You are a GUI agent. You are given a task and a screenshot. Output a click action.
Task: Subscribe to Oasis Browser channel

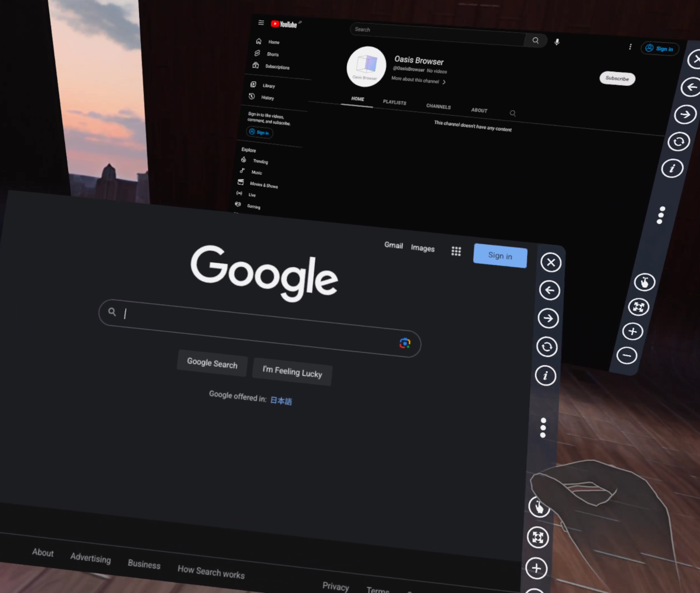tap(617, 78)
